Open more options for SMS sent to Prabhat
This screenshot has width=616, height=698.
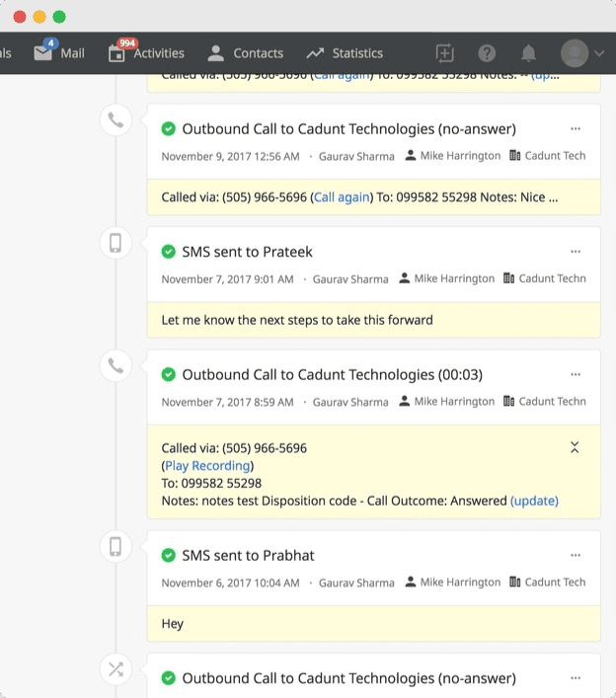tap(576, 556)
